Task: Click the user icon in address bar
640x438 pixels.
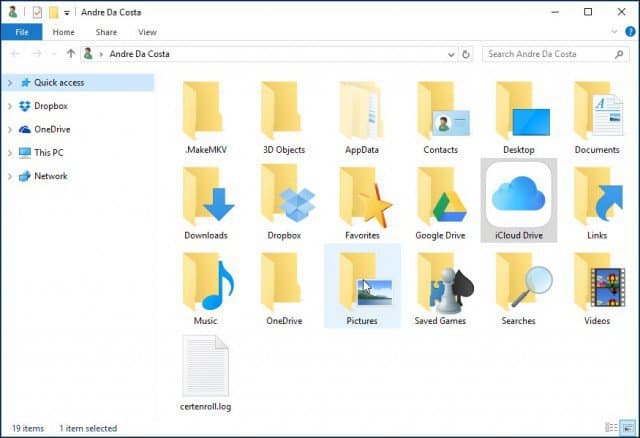Action: (88, 53)
